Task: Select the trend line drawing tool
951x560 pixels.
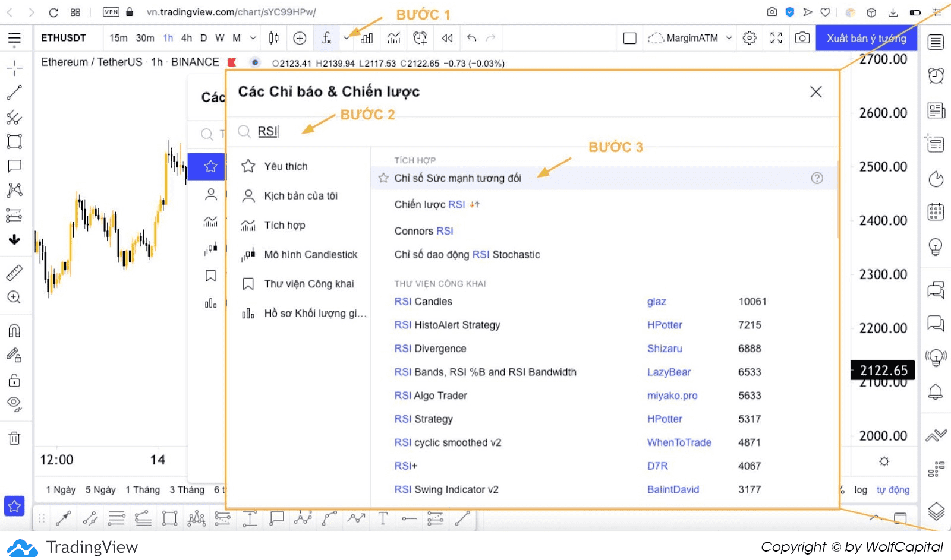Action: click(x=14, y=93)
